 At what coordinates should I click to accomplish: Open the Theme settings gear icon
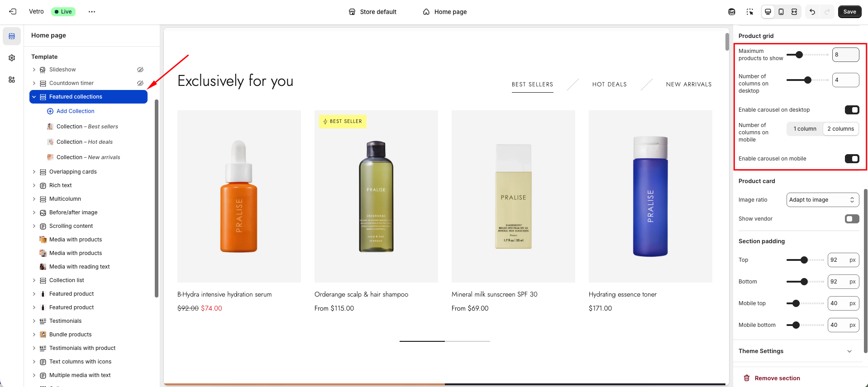coord(12,58)
